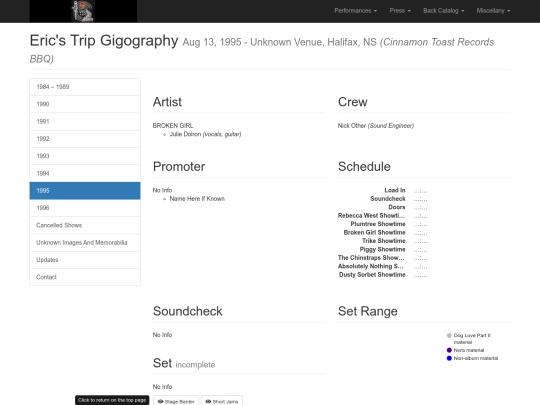Screen dimensions: 540x405
Task: Expand the Press dropdown menu
Action: click(400, 11)
